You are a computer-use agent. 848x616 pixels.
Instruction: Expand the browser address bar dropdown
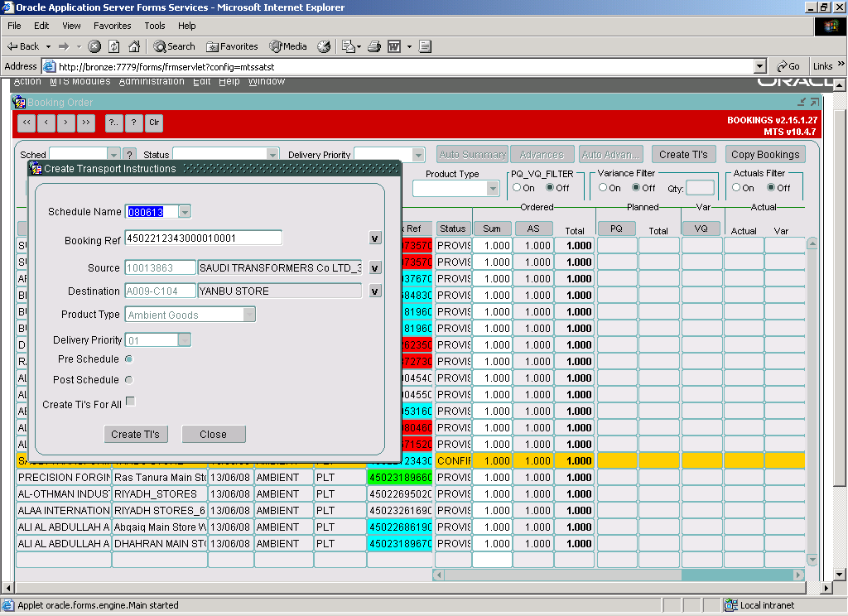[760, 66]
